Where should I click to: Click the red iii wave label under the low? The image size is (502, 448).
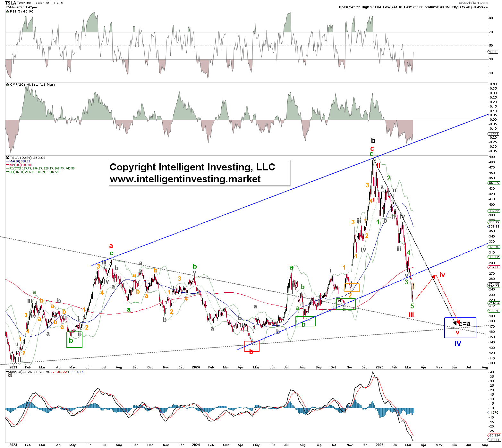pos(412,314)
